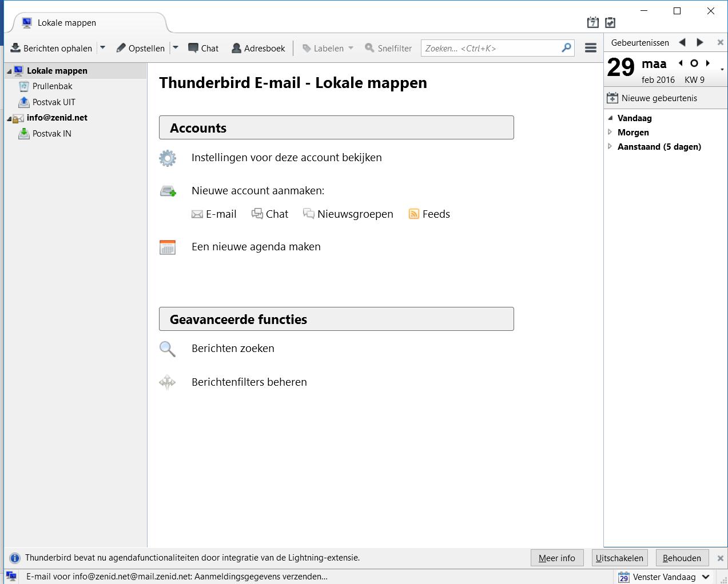Create a new Nieuwsgroepen account
Screen dimensions: 728x584
[x=348, y=214]
